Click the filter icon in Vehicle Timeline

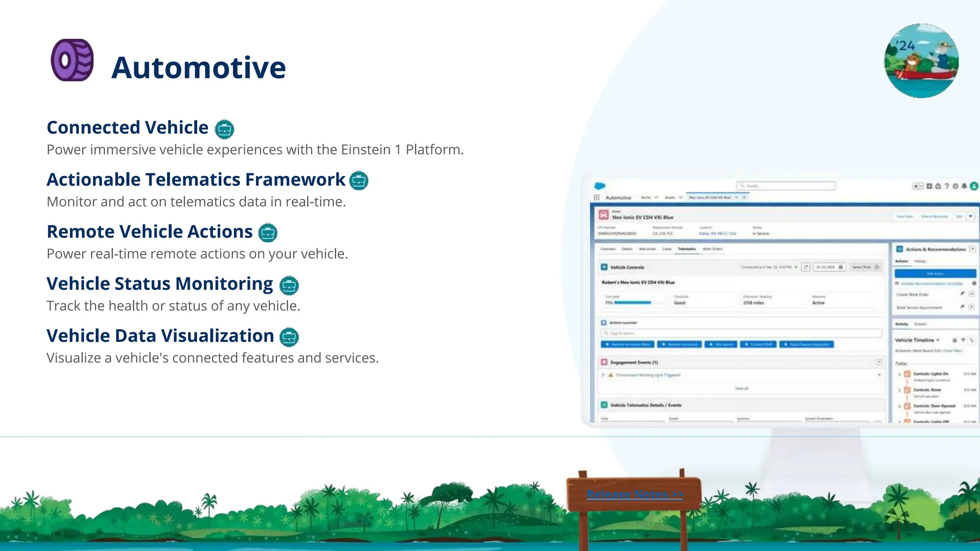pos(963,340)
